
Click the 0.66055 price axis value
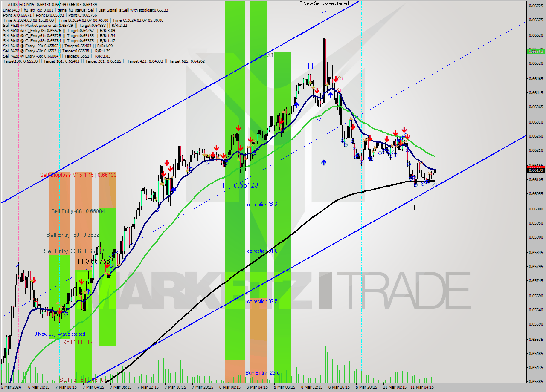(536, 193)
